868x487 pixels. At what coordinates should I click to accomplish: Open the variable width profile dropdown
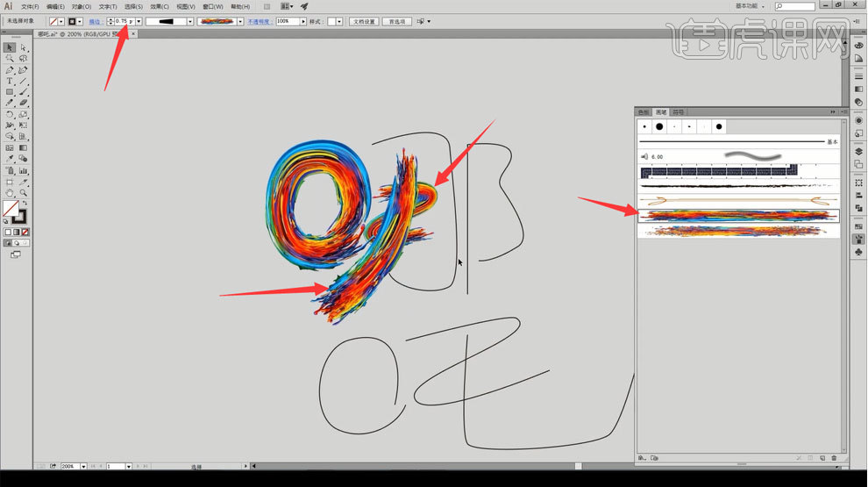click(190, 22)
